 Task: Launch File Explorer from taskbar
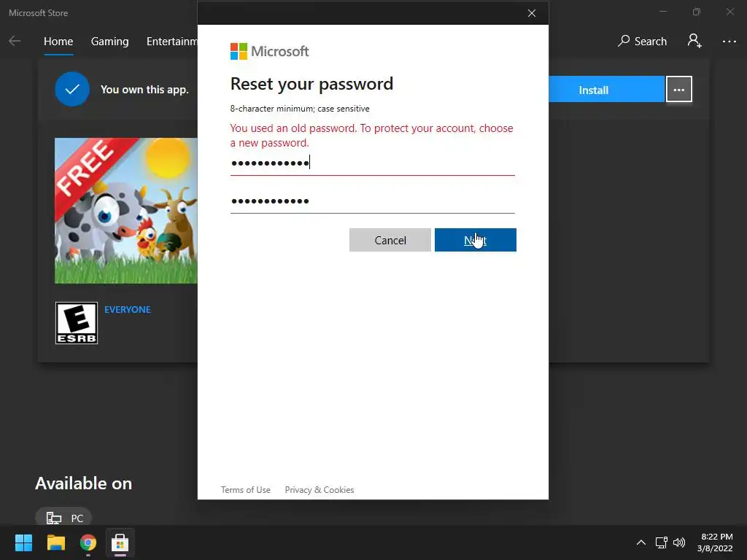[x=55, y=542]
